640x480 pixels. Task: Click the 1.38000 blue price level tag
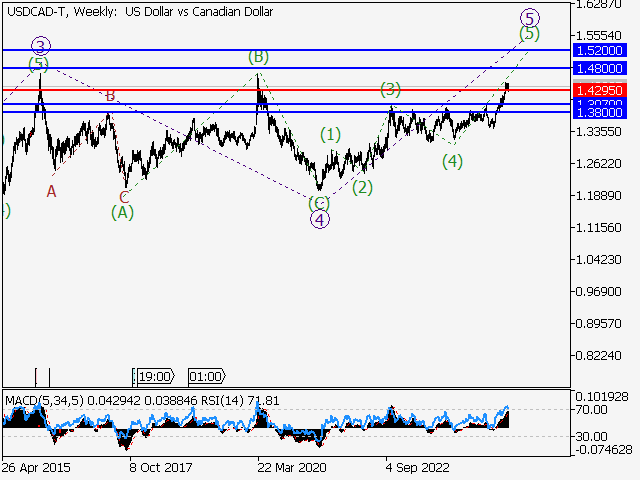coord(599,113)
